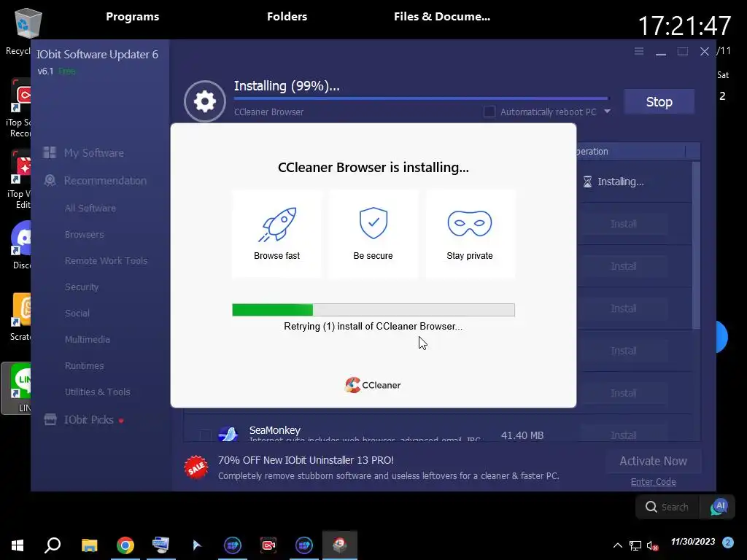Select the Security category
This screenshot has width=747, height=560.
82,287
